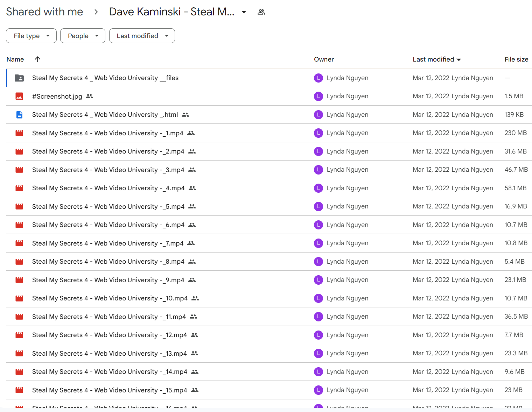This screenshot has width=532, height=412.
Task: Click the 58.1 MB file size cell
Action: (516, 188)
